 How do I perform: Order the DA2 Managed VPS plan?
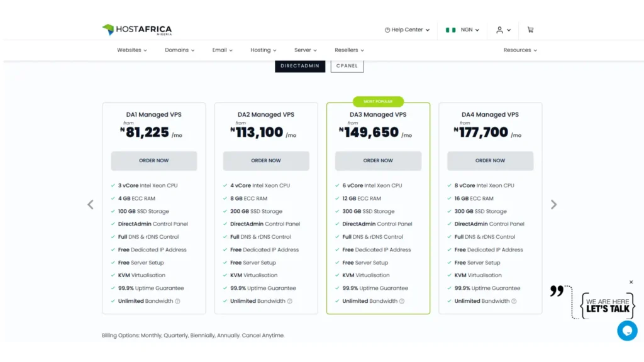[x=266, y=161]
